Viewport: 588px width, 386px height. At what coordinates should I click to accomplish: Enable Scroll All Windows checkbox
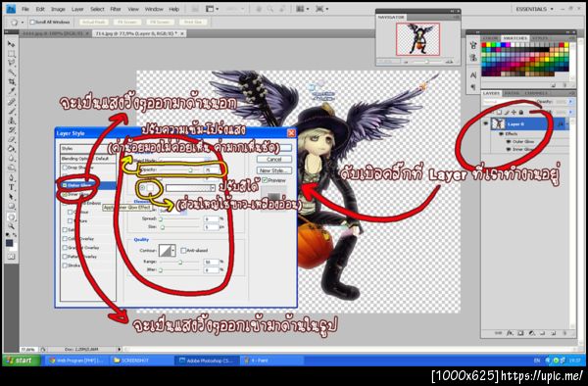tap(32, 23)
